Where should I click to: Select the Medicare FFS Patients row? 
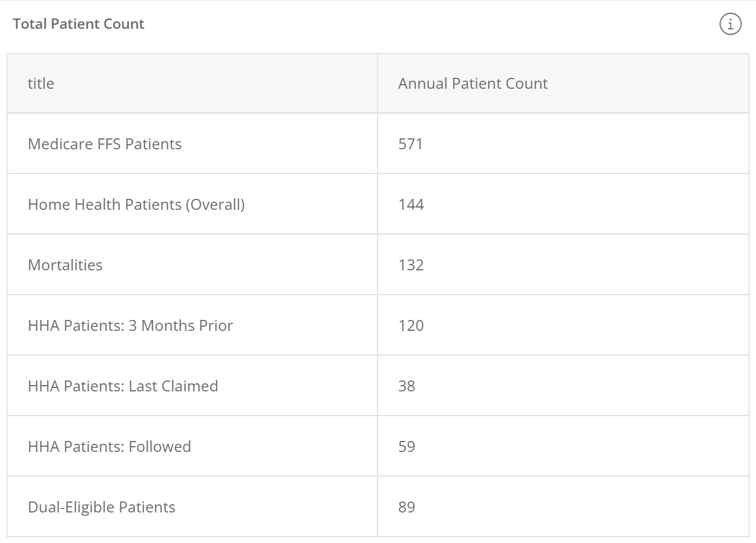coord(378,144)
